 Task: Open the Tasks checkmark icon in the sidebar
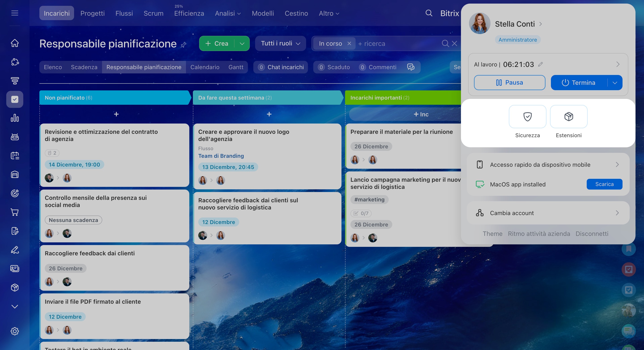click(15, 100)
